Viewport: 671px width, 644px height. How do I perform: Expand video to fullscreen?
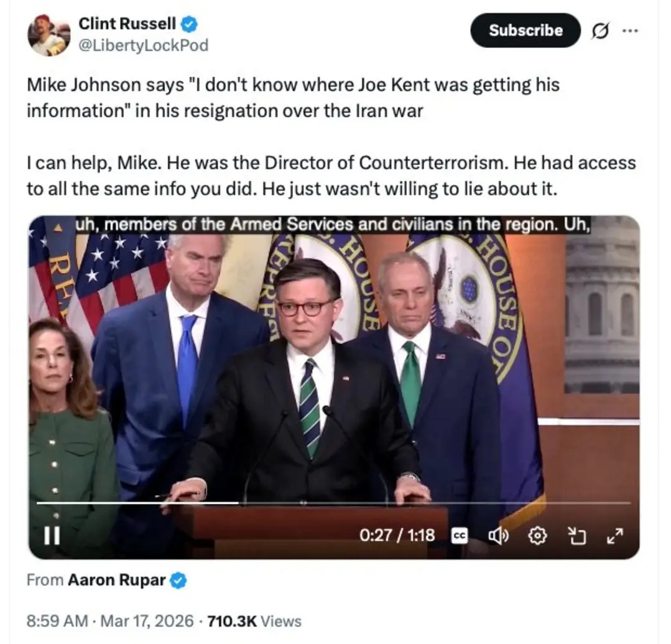coord(615,536)
